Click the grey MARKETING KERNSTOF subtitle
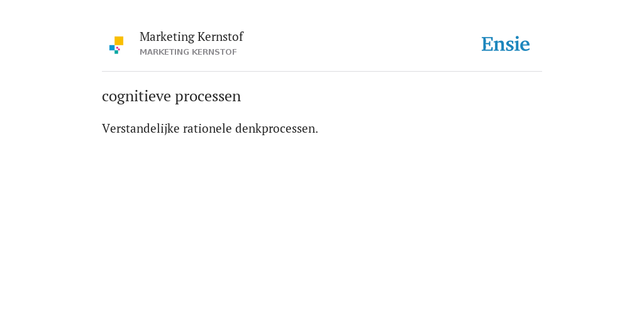This screenshot has height=322, width=644. click(x=188, y=52)
